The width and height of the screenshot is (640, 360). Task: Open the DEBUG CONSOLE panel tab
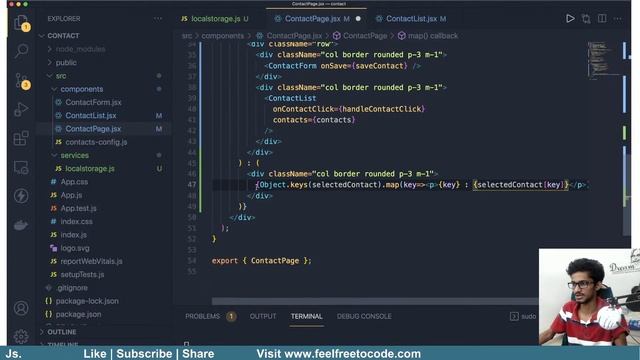point(364,316)
